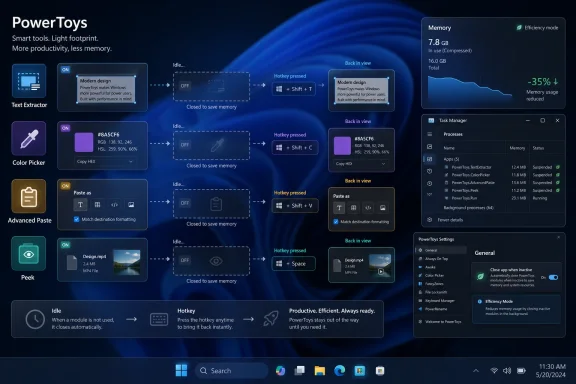The width and height of the screenshot is (576, 384).
Task: Toggle the OFF badge in the idle clipboard box
Action: [x=185, y=203]
